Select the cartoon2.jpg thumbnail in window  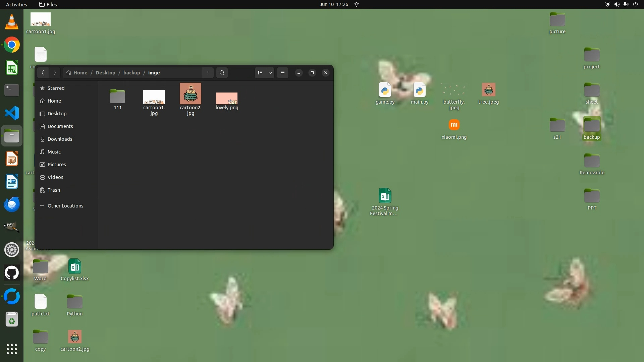click(190, 94)
